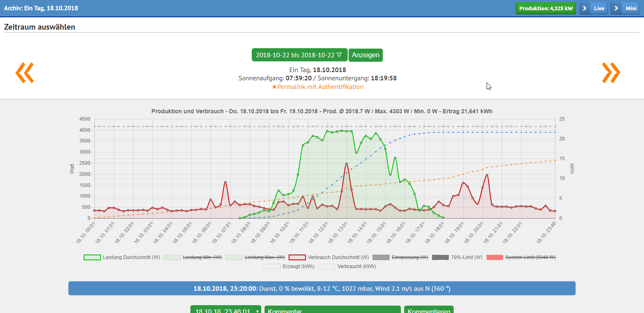
Task: Focus the Kommentar input field
Action: (333, 310)
